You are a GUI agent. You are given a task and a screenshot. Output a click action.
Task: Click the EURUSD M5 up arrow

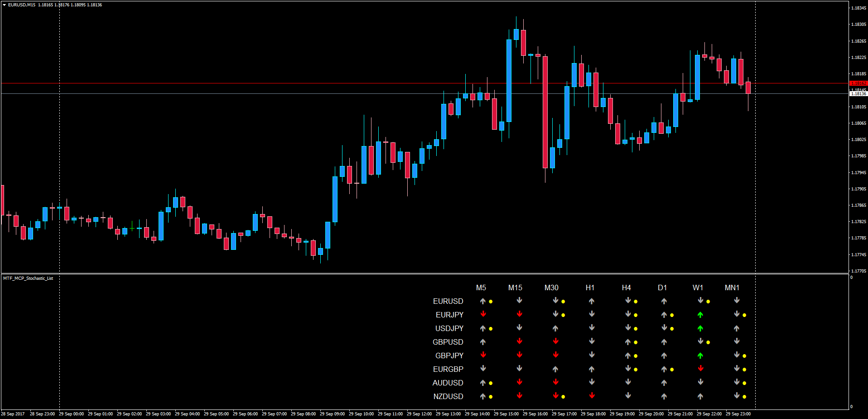[x=483, y=301]
